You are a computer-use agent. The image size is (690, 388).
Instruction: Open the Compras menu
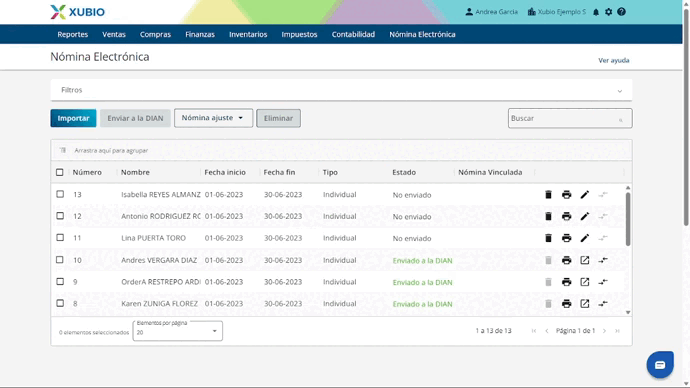155,34
